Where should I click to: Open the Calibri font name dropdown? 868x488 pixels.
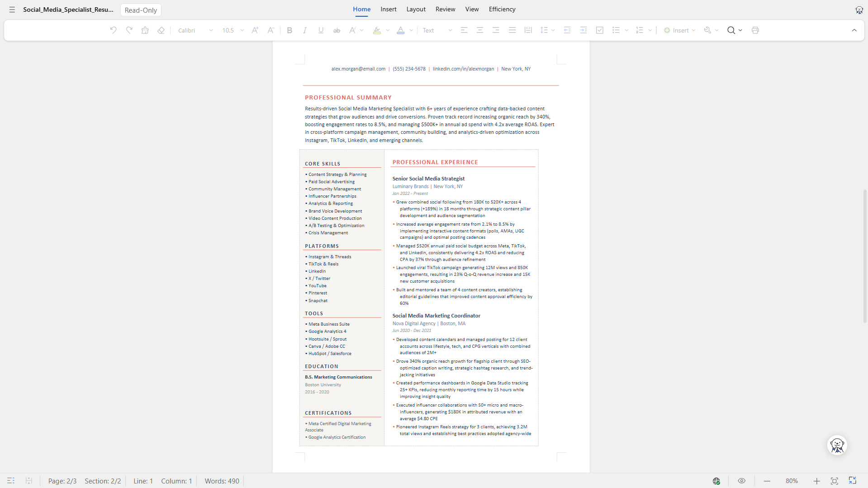click(x=195, y=30)
